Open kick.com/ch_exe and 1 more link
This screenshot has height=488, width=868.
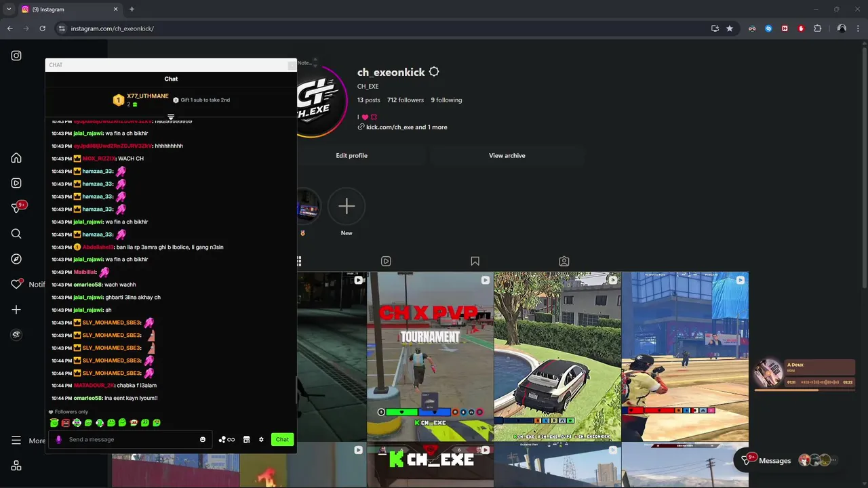pyautogui.click(x=406, y=127)
